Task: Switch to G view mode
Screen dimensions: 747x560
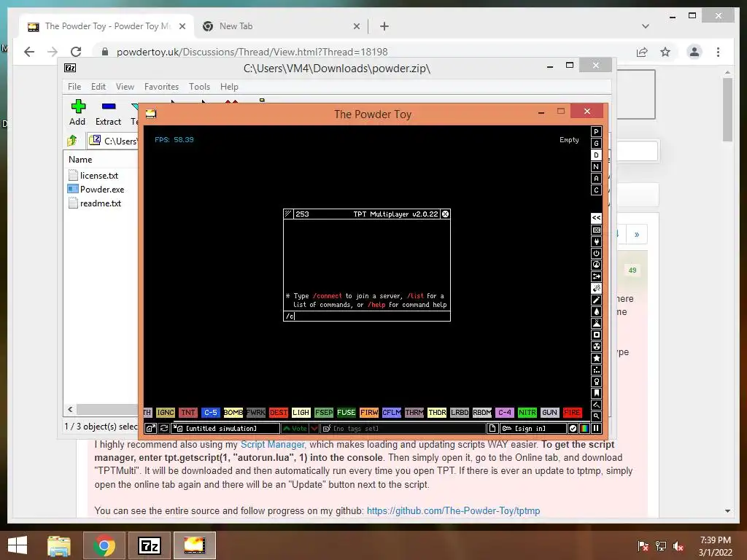Action: [x=596, y=144]
